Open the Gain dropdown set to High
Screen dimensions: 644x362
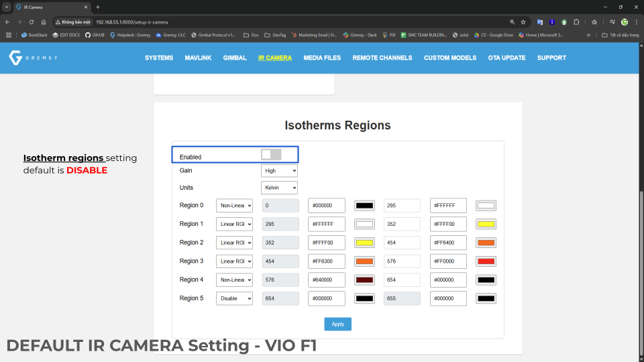coord(279,171)
